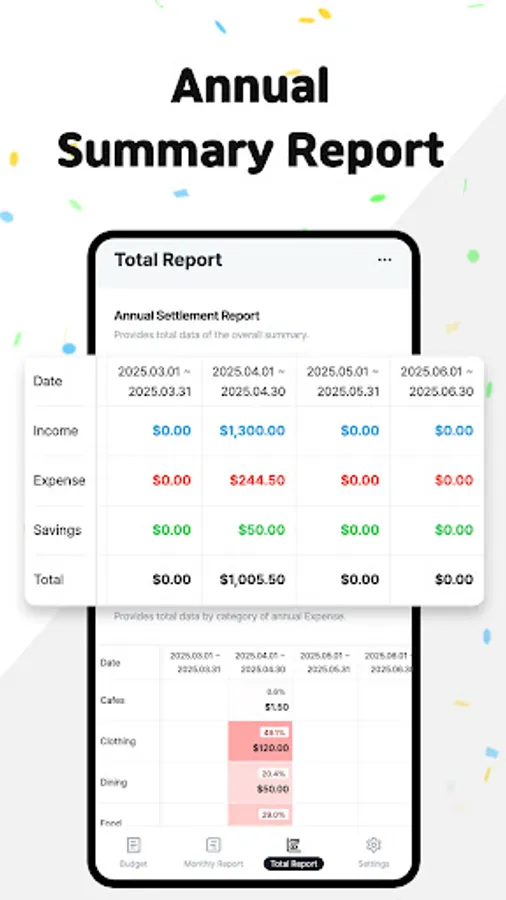Select the $244.50 April expense value
The width and height of the screenshot is (506, 900).
(x=257, y=480)
